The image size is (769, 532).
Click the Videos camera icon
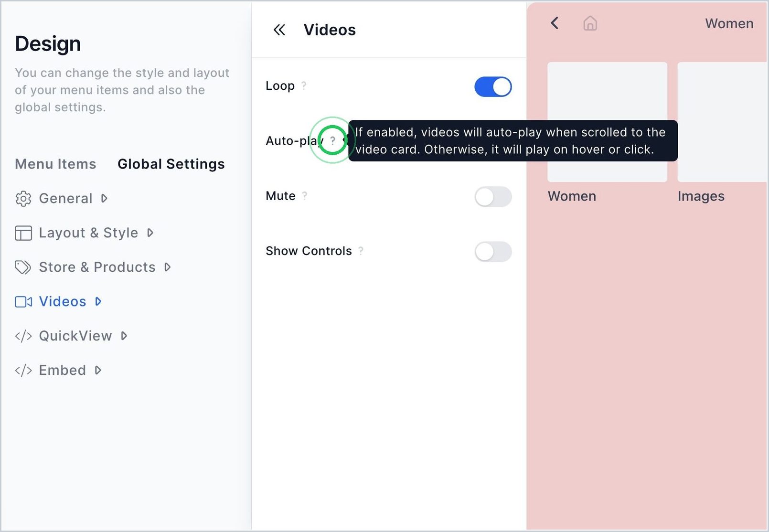(x=23, y=302)
